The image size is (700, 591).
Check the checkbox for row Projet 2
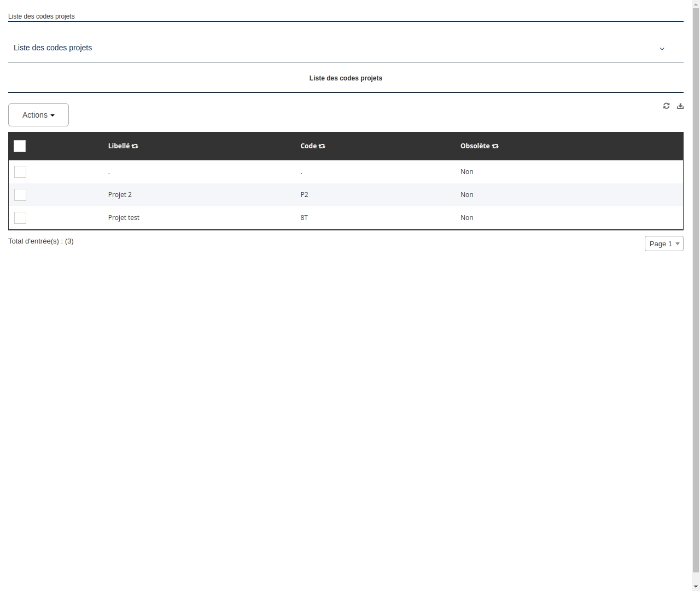click(20, 195)
